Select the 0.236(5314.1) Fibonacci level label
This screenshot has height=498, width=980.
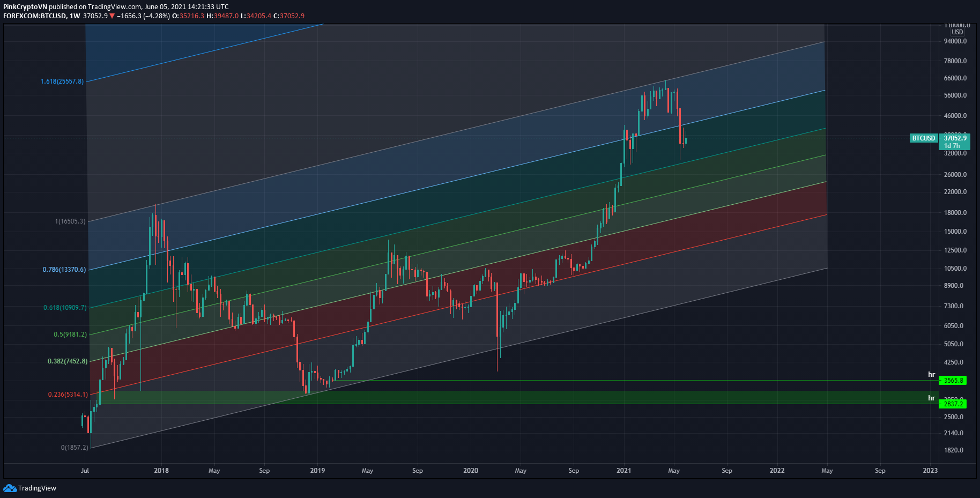tap(68, 395)
